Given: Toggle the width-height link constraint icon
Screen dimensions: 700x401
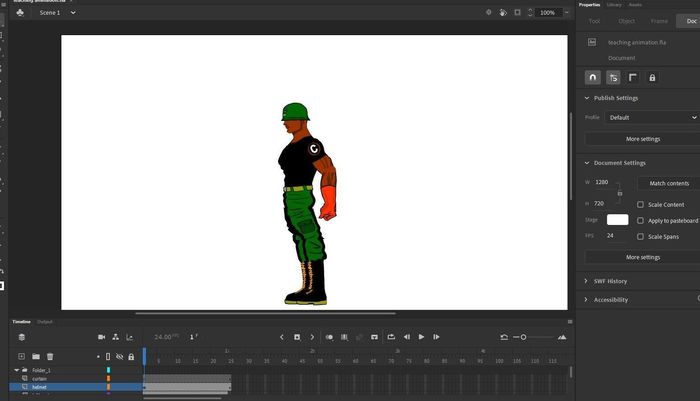Looking at the screenshot, I should pyautogui.click(x=620, y=193).
